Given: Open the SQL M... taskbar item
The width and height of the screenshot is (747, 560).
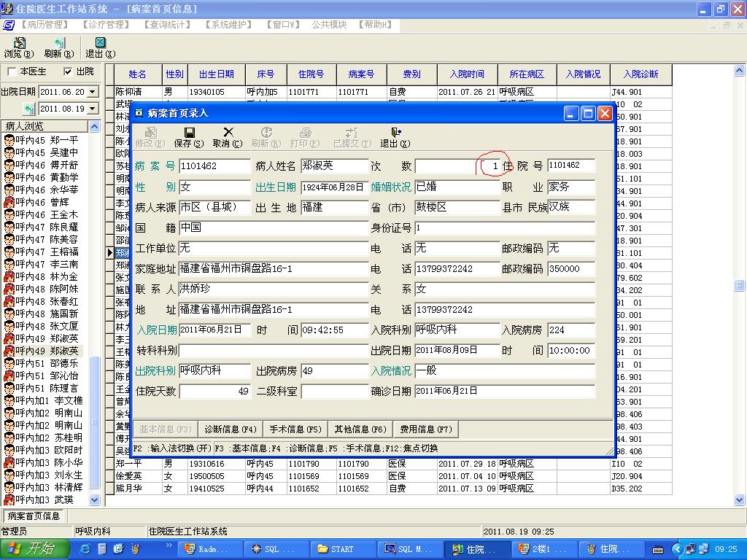Looking at the screenshot, I should pos(409,549).
